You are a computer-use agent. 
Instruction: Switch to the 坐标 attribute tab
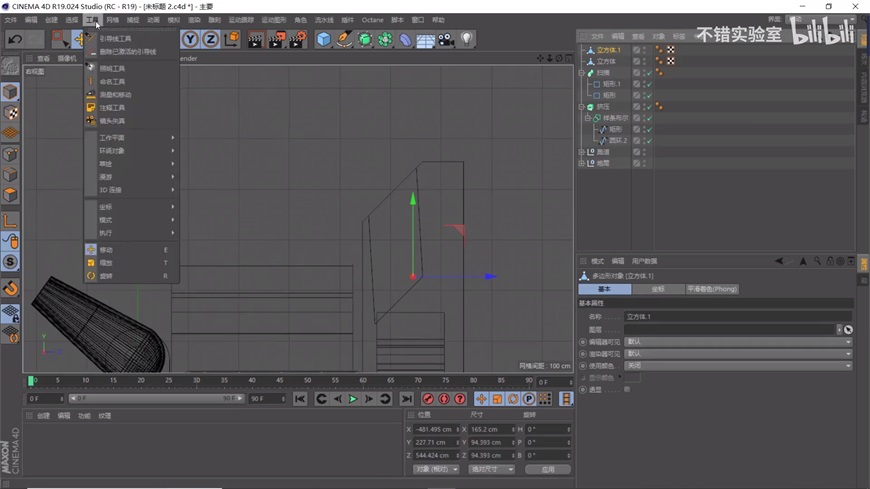click(657, 289)
